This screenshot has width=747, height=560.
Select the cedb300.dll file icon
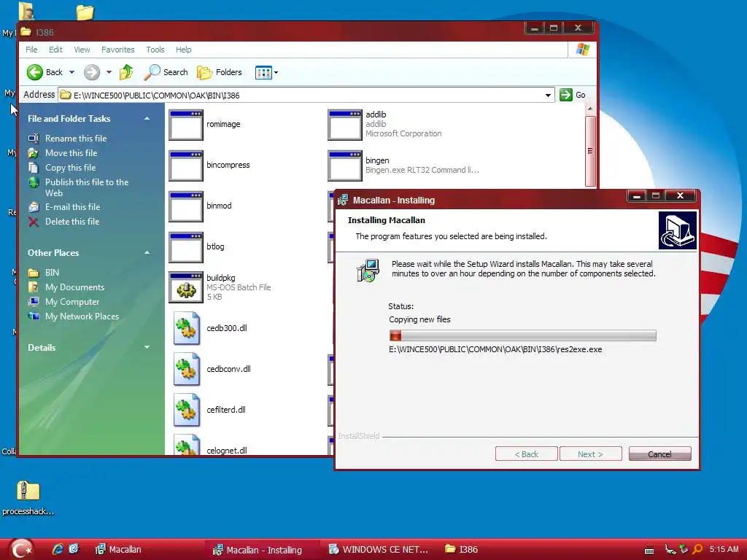(x=186, y=328)
